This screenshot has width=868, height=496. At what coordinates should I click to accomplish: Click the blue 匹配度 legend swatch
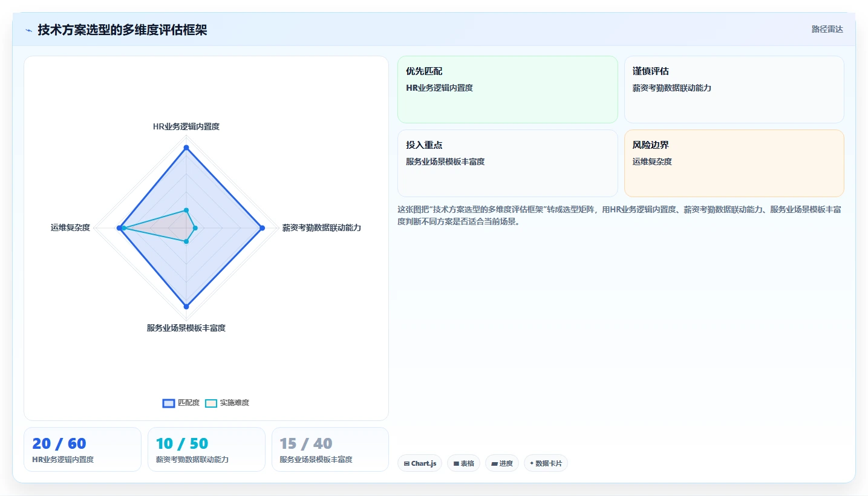pyautogui.click(x=169, y=403)
